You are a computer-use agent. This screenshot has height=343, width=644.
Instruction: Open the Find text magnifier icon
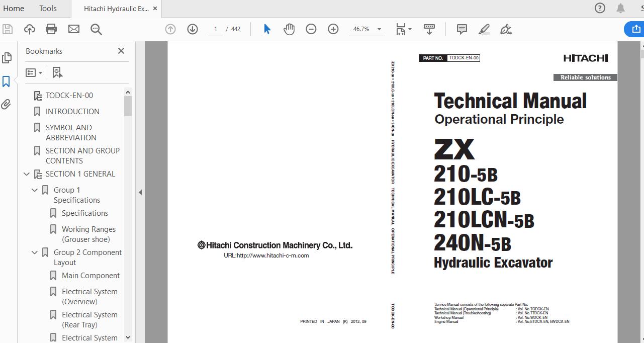96,29
